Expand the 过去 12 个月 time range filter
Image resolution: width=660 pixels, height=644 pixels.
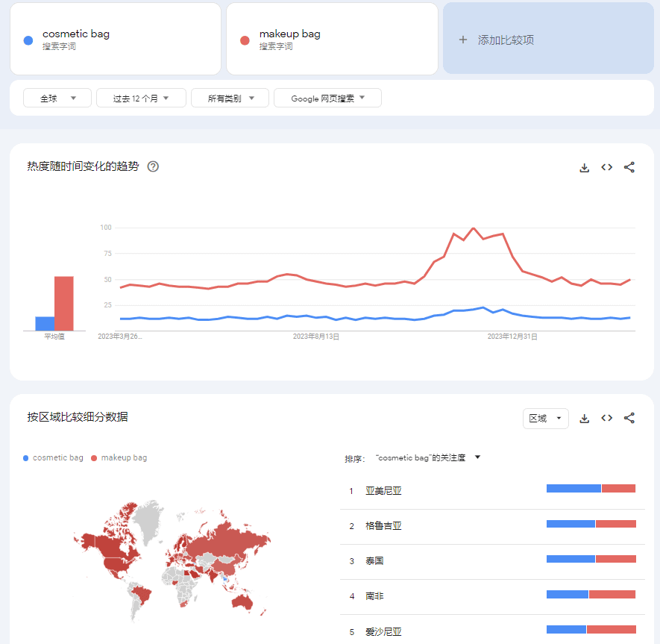click(x=140, y=99)
